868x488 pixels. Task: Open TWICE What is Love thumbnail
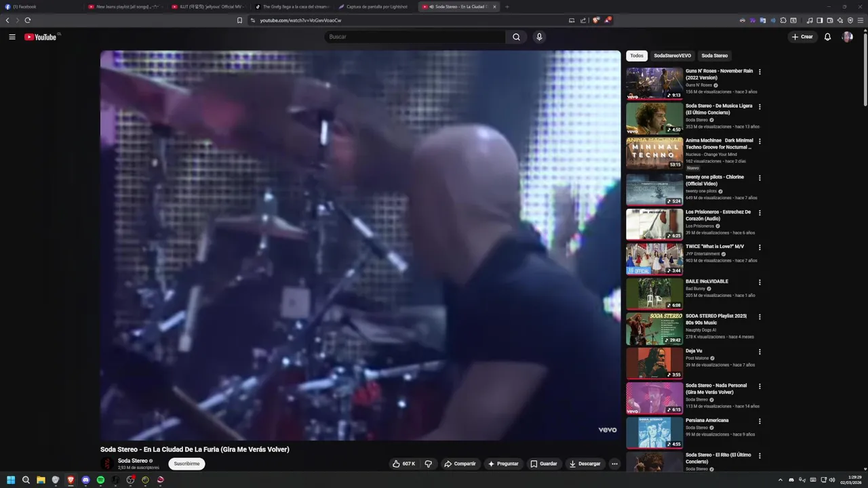click(654, 258)
